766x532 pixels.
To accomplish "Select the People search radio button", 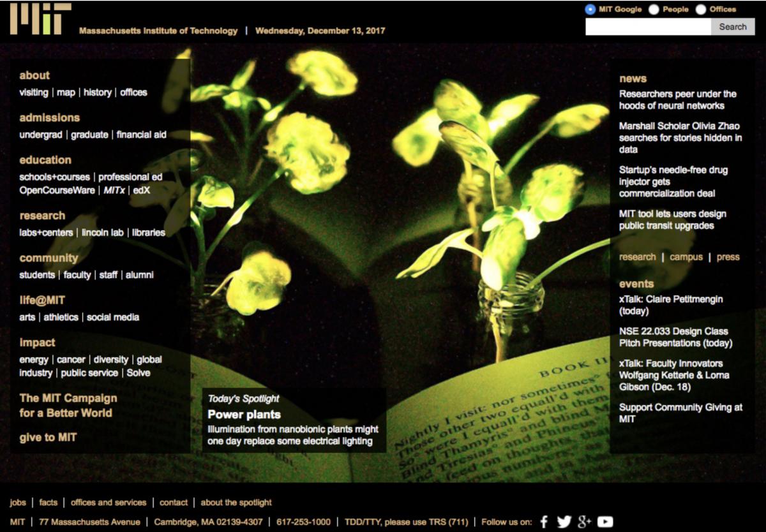I will tap(654, 9).
